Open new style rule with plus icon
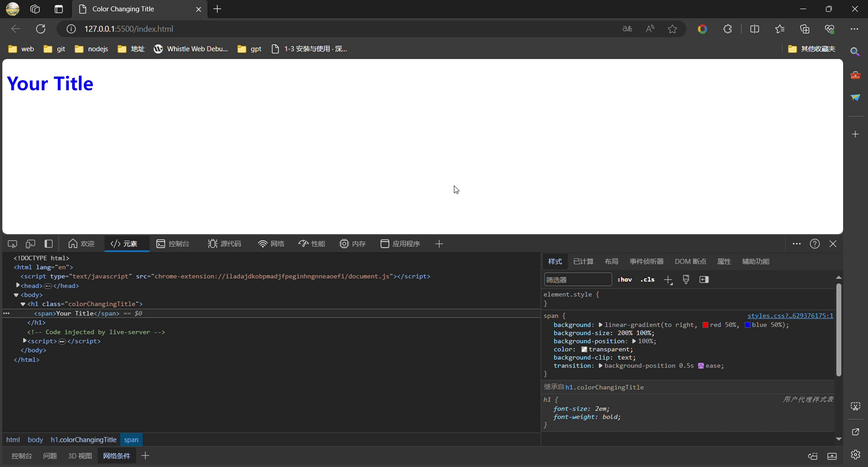Viewport: 868px width, 467px height. 668,280
